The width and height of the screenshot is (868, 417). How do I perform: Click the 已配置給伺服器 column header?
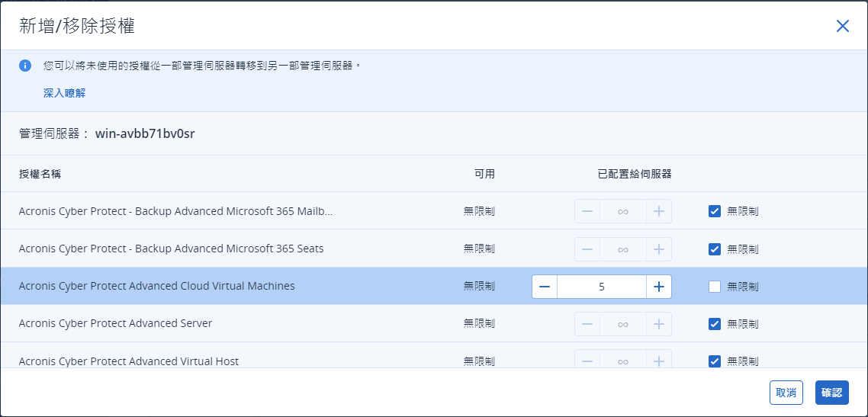click(x=635, y=174)
